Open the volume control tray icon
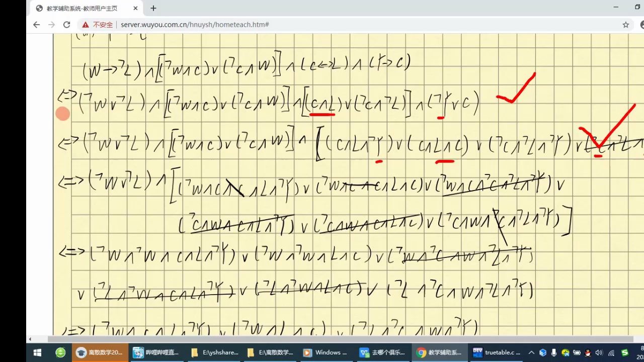 (599, 353)
